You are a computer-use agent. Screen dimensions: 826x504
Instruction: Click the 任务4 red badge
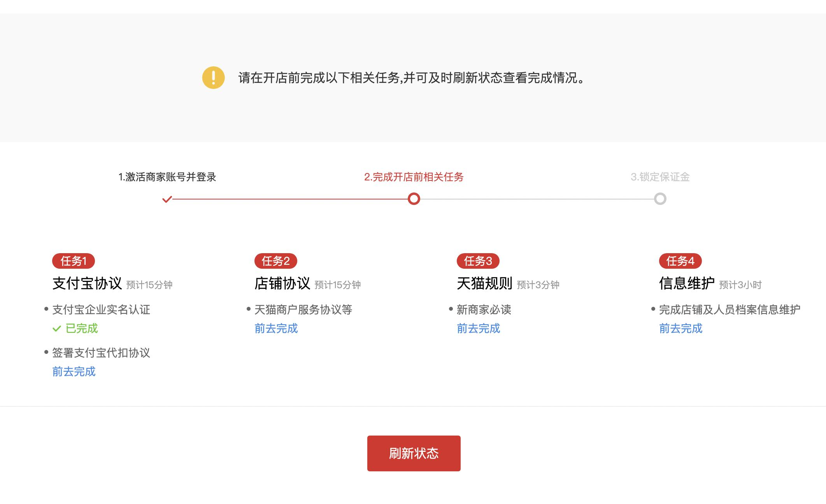680,261
